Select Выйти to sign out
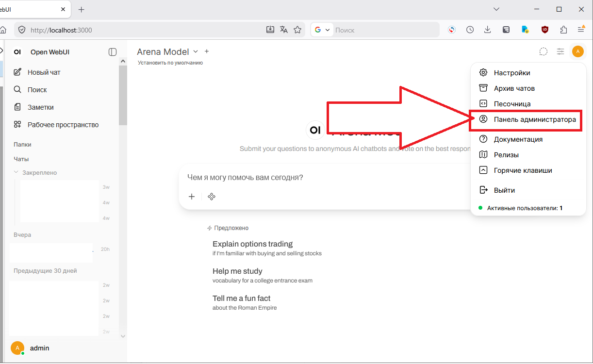Image resolution: width=593 pixels, height=364 pixels. coord(528,190)
